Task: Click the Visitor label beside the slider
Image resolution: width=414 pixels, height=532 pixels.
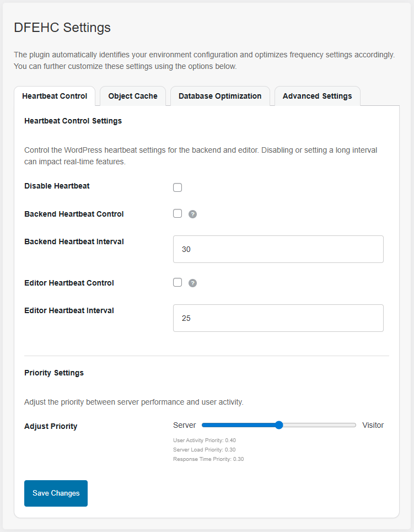Action: point(373,425)
